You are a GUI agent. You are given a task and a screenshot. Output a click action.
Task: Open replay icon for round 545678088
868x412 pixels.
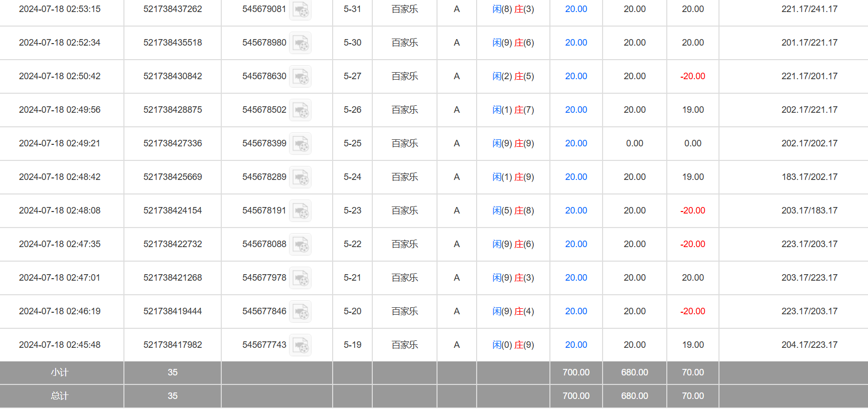(301, 245)
